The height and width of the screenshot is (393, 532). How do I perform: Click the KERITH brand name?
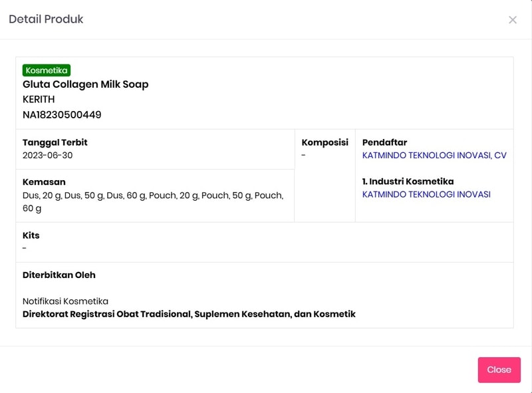tap(39, 100)
